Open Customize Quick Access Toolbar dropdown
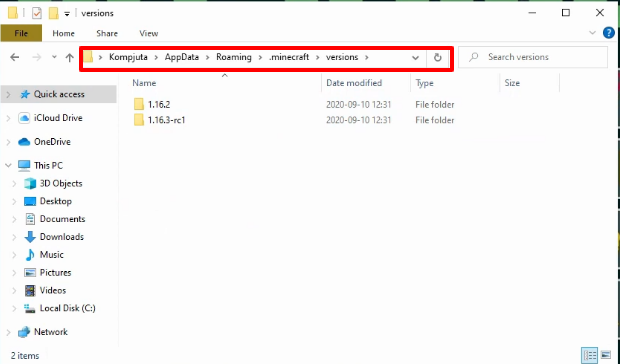Screen dimensions: 620x364 click(67, 14)
